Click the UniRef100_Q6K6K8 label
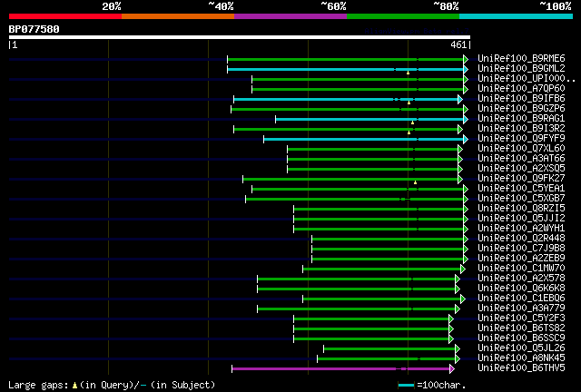581x392 pixels. coord(521,289)
